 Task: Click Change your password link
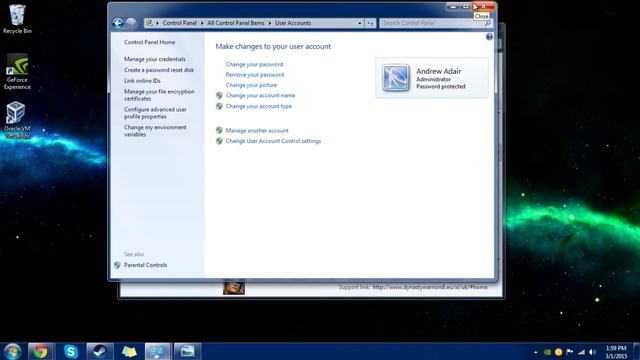coord(254,64)
